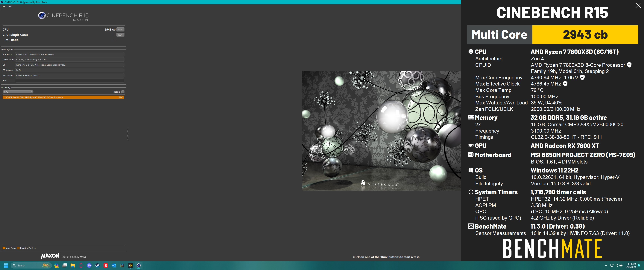
Task: Click the MAXON logo at bottom
Action: [50, 256]
